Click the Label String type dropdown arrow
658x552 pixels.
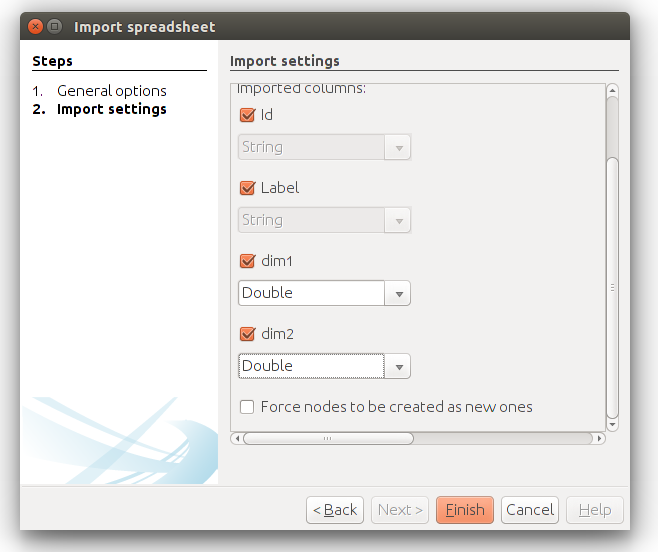399,221
